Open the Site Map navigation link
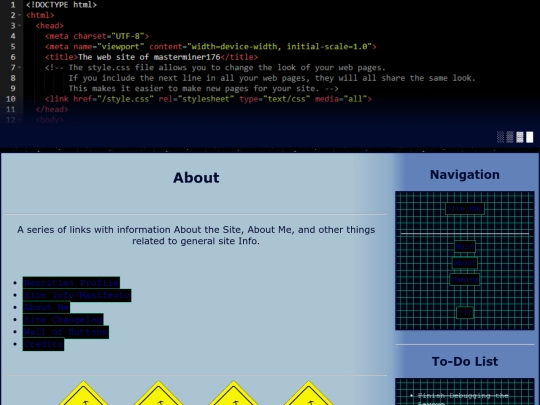 465,209
